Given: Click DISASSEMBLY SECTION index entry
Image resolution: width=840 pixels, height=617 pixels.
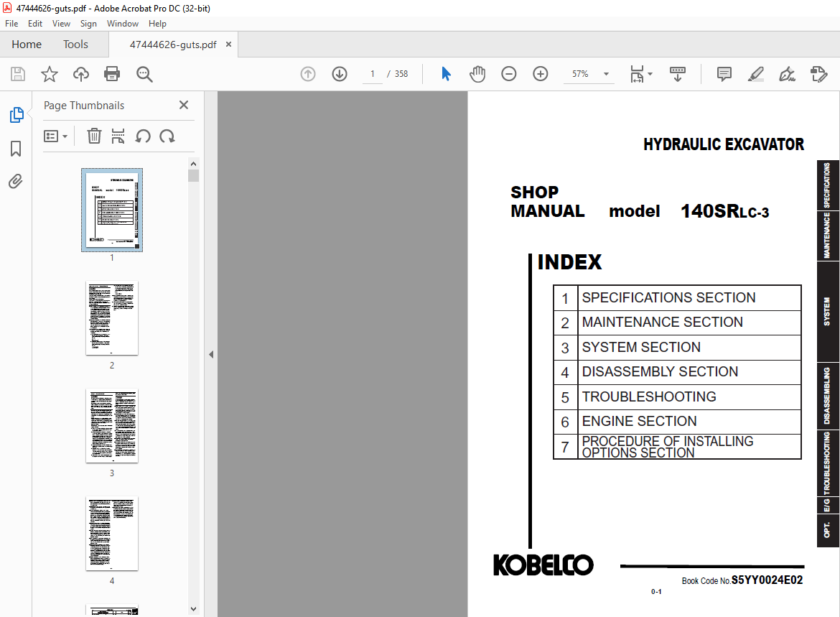Looking at the screenshot, I should coord(677,371).
